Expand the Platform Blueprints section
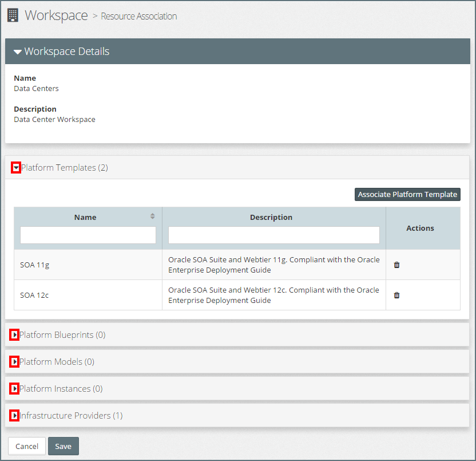The width and height of the screenshot is (476, 461). 14,335
